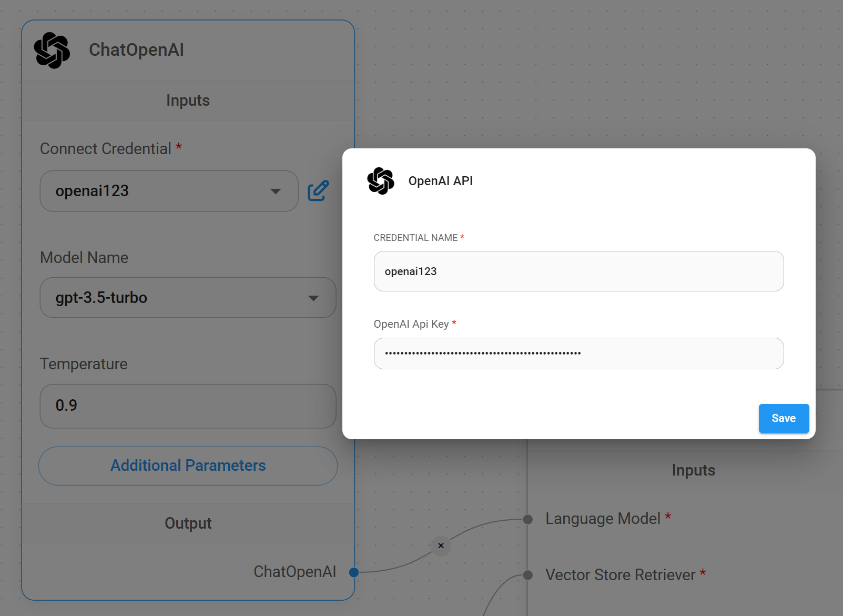This screenshot has height=616, width=843.
Task: Click the edit credential pencil icon
Action: click(x=318, y=191)
